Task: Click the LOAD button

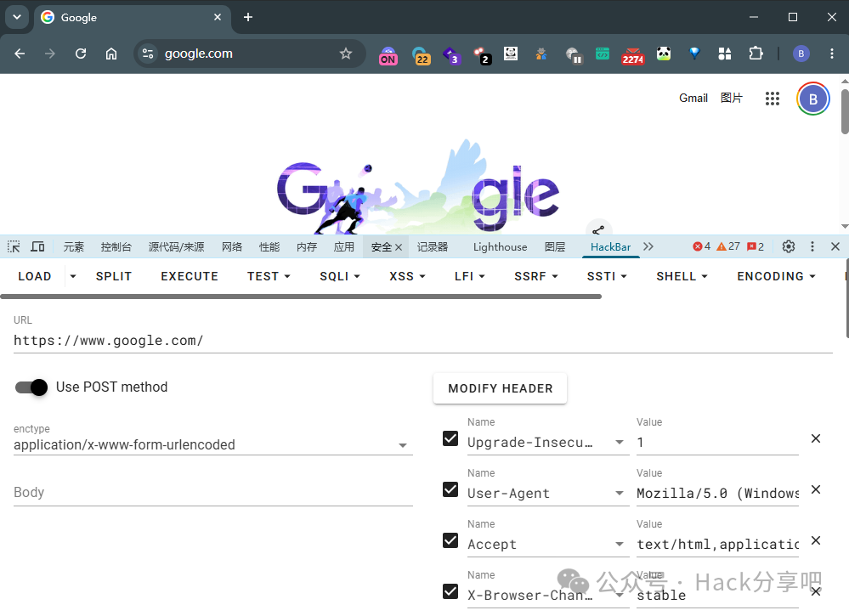Action: 35,277
